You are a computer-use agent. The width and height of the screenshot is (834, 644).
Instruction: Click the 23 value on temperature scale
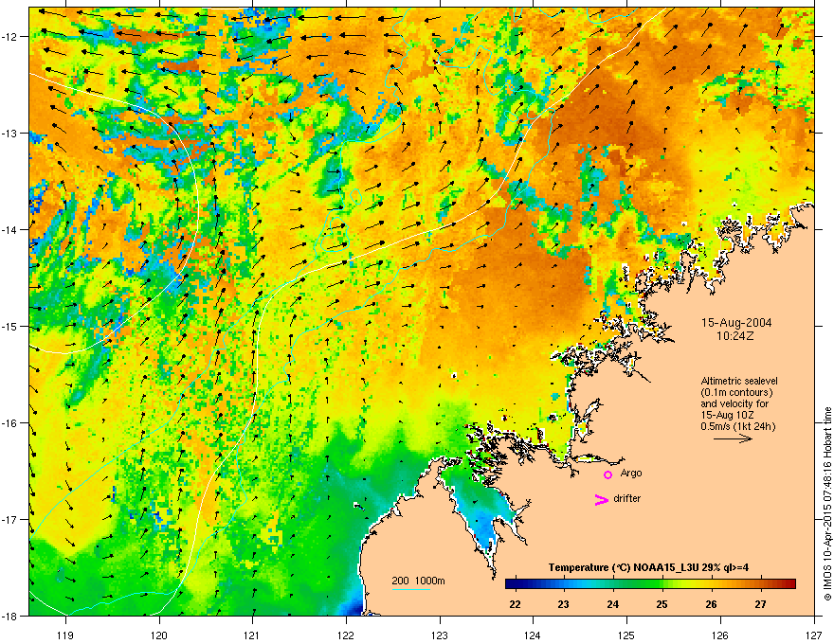(x=563, y=604)
